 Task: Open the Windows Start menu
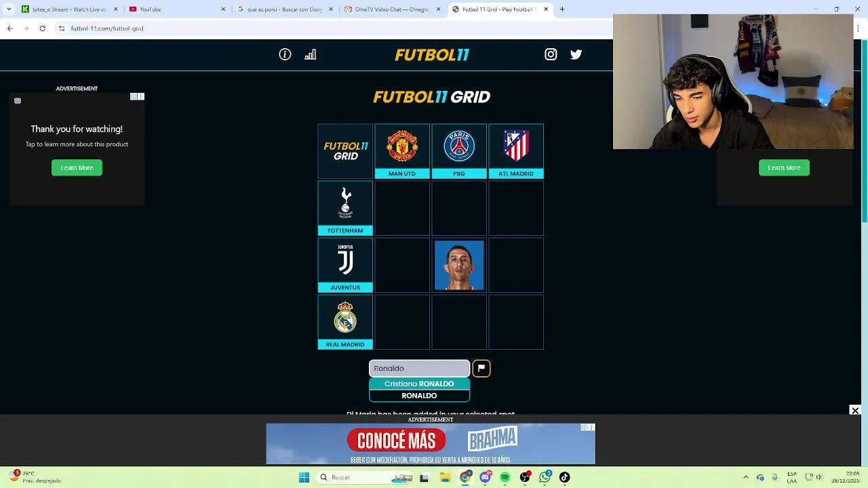(x=304, y=477)
